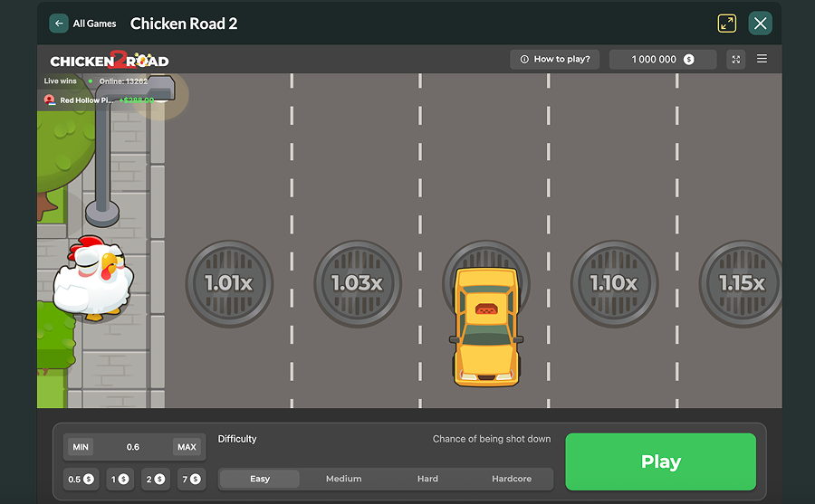Select Easy difficulty
Screen dimensions: 815x504
tap(260, 479)
